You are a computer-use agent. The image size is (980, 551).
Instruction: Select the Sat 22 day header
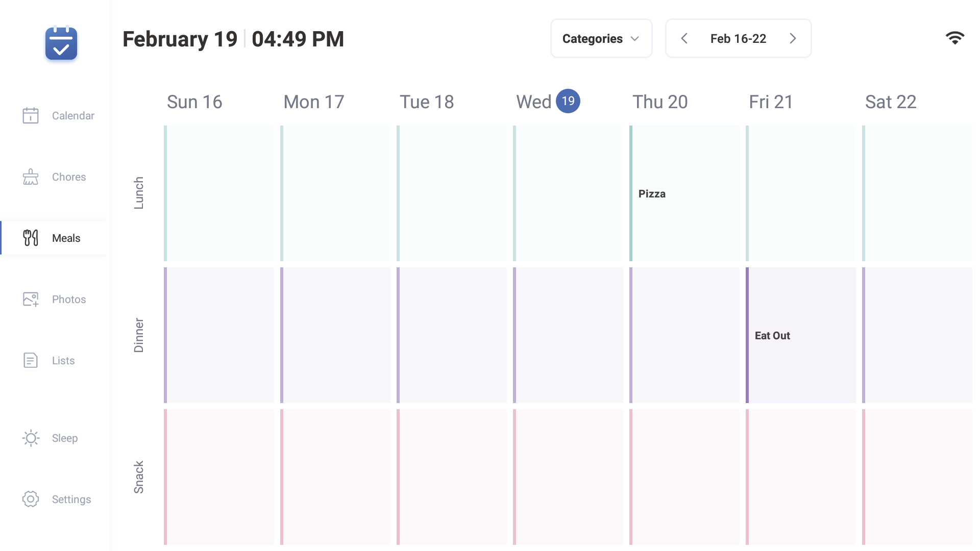click(x=891, y=102)
